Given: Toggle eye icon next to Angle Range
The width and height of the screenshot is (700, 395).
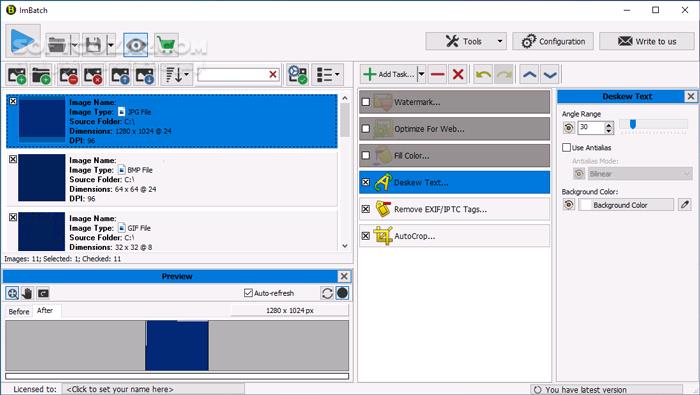Looking at the screenshot, I should [x=569, y=128].
